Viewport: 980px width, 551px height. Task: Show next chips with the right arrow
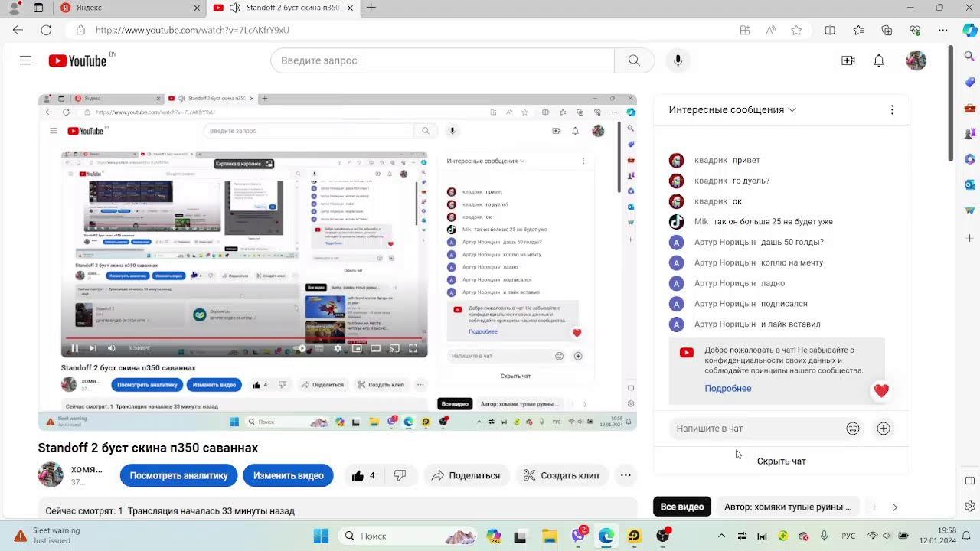coord(894,507)
